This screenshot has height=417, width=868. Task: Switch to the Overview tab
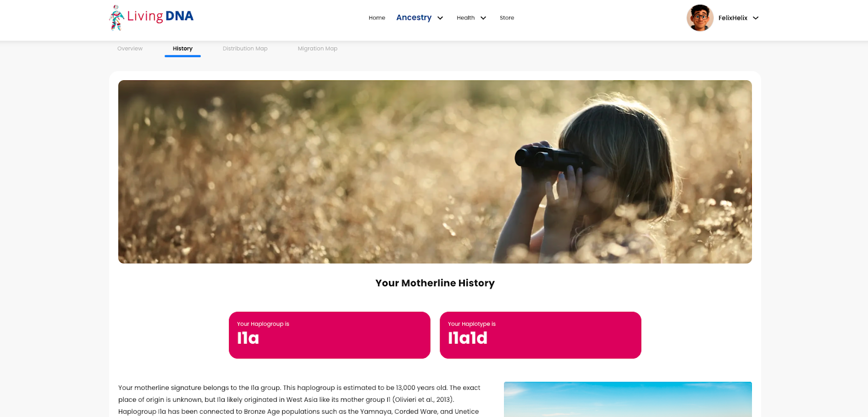(130, 48)
